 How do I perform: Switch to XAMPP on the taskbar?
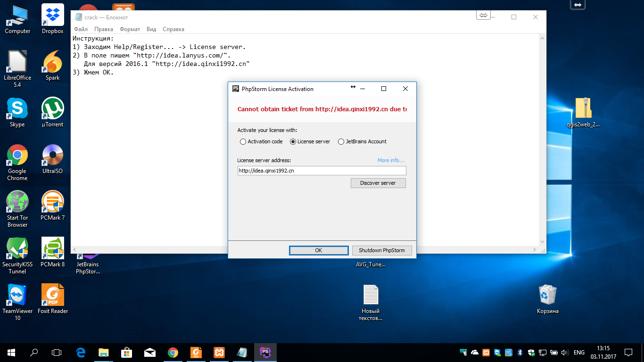[219, 352]
